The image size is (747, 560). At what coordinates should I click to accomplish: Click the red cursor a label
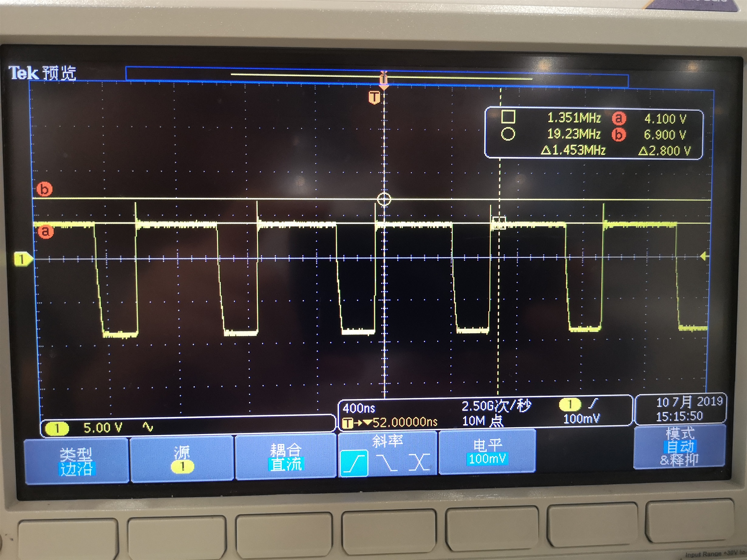[46, 232]
